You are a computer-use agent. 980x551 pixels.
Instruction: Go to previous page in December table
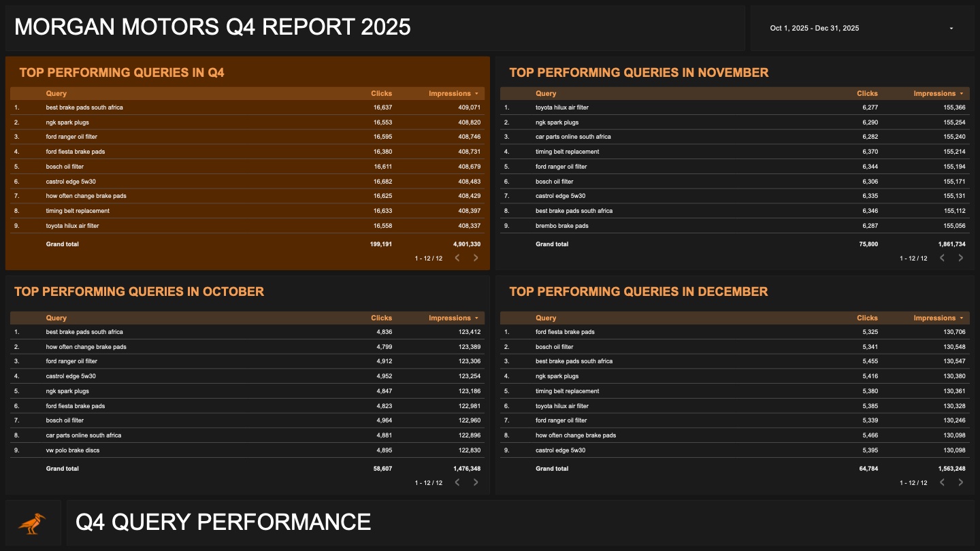(x=942, y=482)
